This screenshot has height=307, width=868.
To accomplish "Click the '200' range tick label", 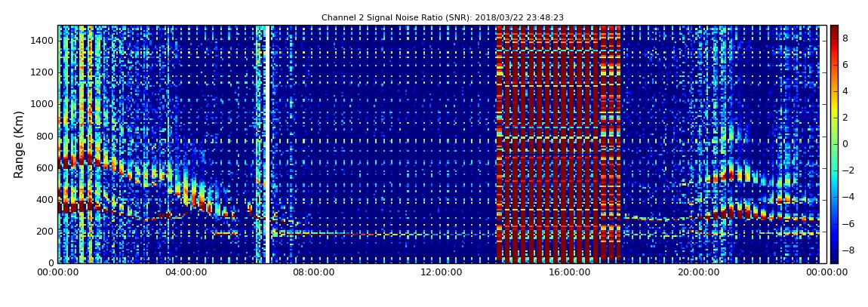I will 46,232.
